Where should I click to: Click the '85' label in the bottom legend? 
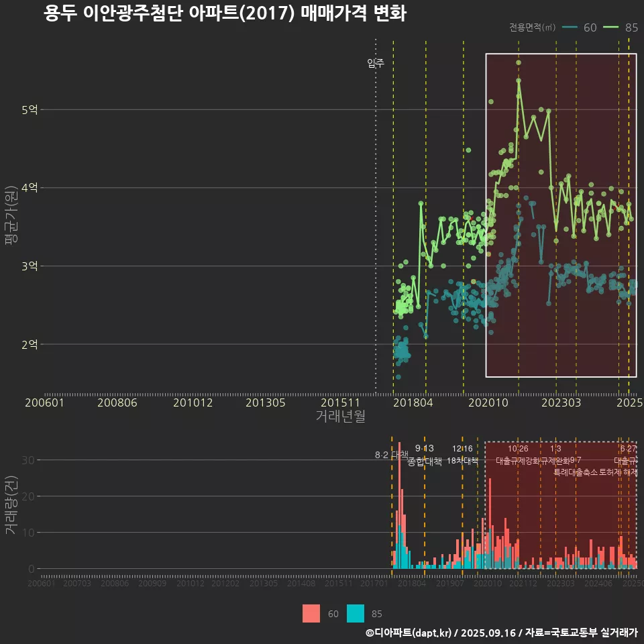click(x=376, y=614)
